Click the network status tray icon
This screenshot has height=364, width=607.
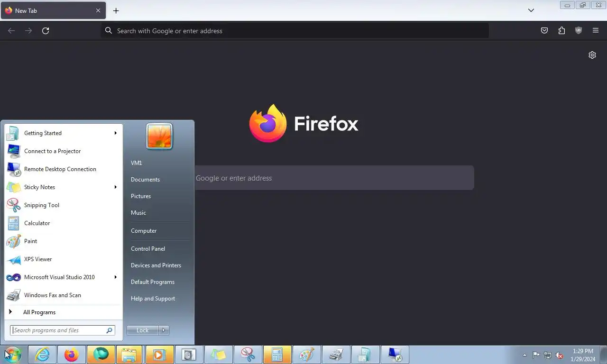548,355
